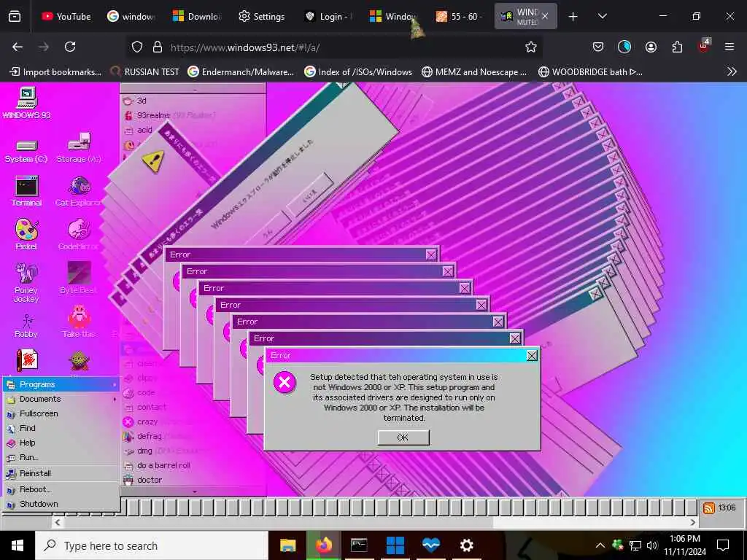Save page to Pocket
Screen dimensions: 747x560
point(598,47)
